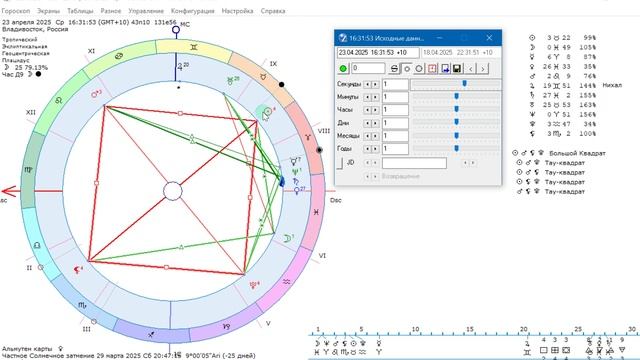The width and height of the screenshot is (640, 360).
Task: Decrease Секунды with left arrow
Action: pyautogui.click(x=367, y=84)
